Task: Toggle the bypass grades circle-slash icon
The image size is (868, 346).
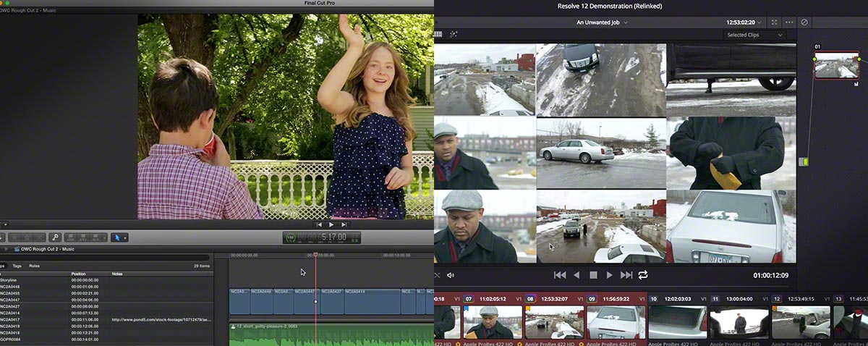Action: (x=804, y=22)
